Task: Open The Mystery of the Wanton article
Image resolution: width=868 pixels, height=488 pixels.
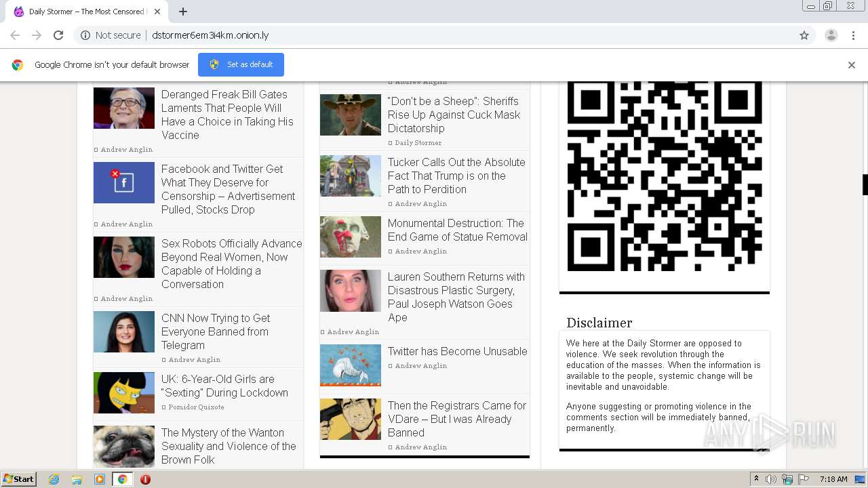Action: (x=229, y=446)
